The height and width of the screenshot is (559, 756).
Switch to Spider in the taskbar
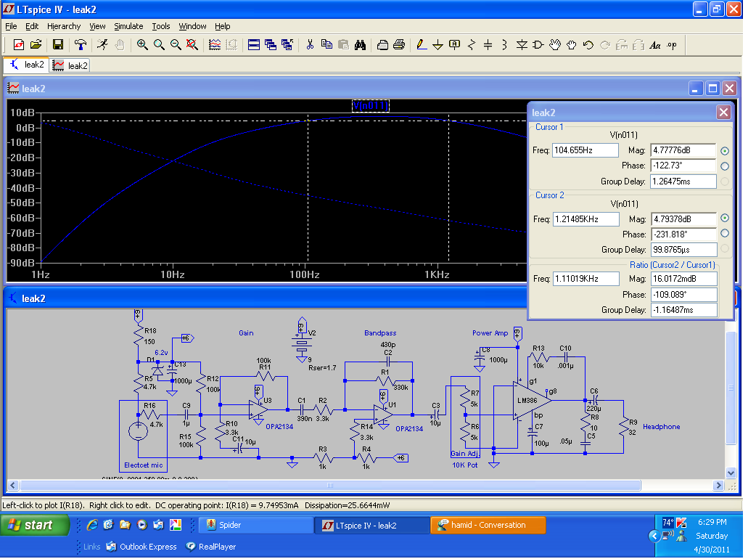255,525
